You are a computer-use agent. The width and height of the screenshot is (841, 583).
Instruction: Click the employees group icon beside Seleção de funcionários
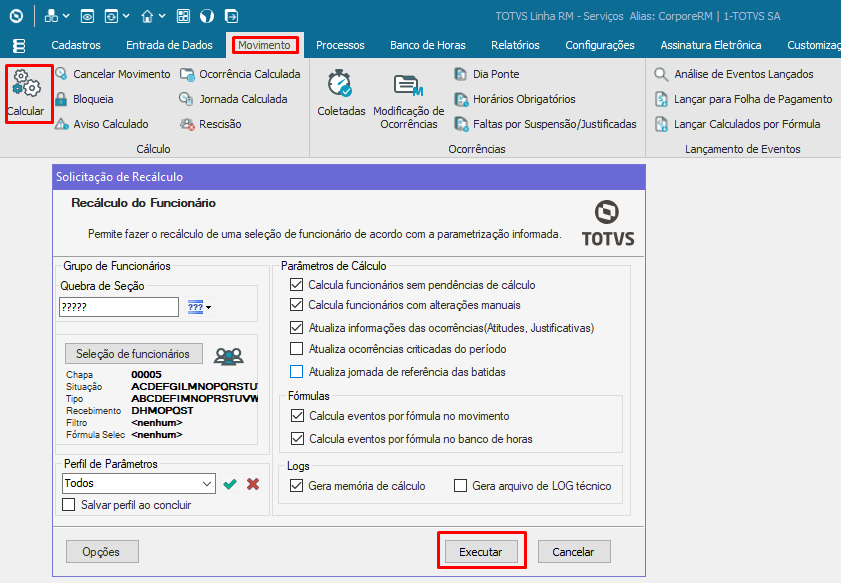point(228,356)
